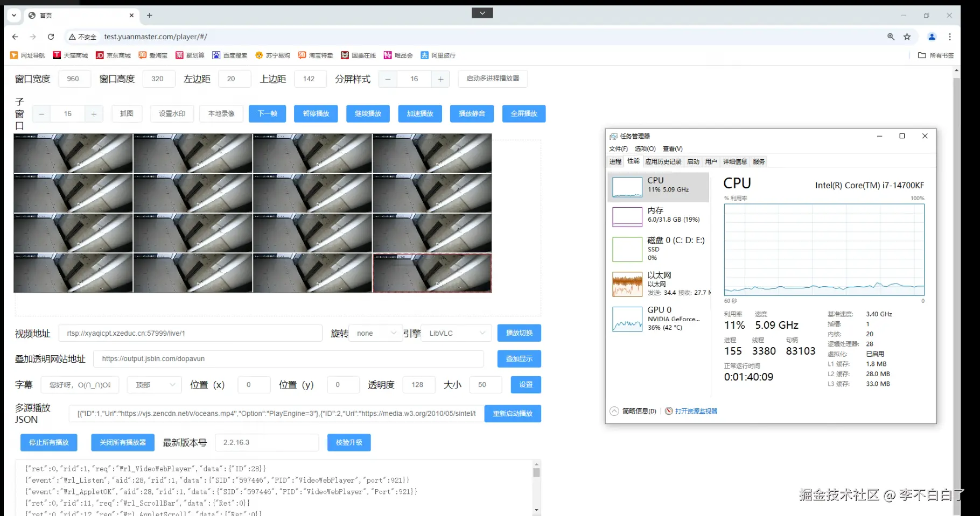Select the GPU 0 panel in Task Manager

click(x=658, y=318)
